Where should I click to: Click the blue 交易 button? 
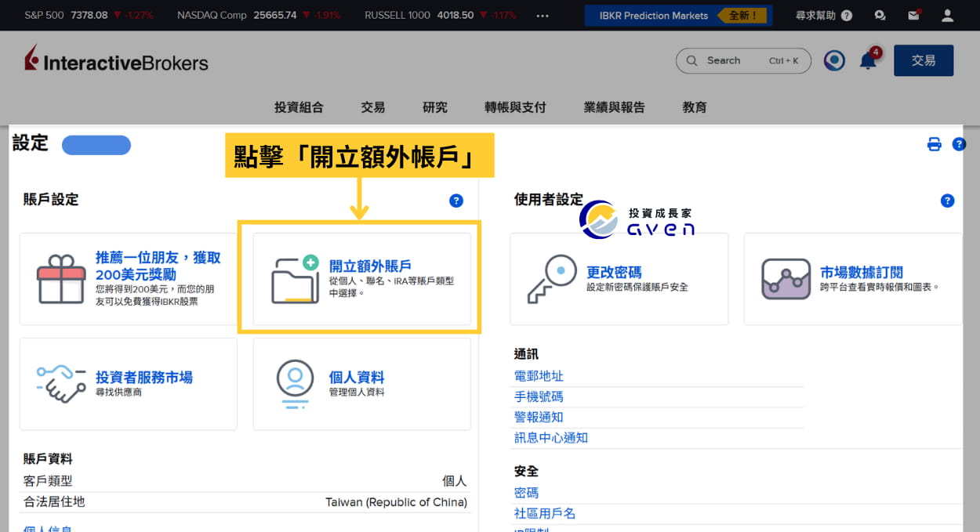point(924,60)
